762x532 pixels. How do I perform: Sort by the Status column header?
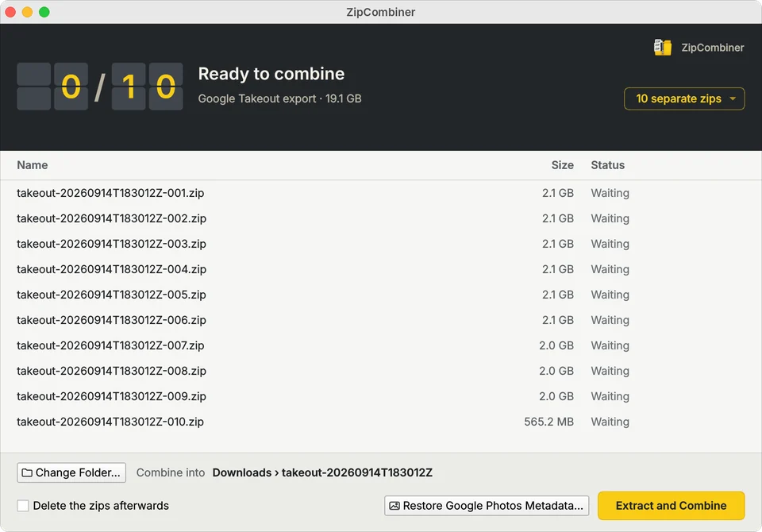pos(607,165)
